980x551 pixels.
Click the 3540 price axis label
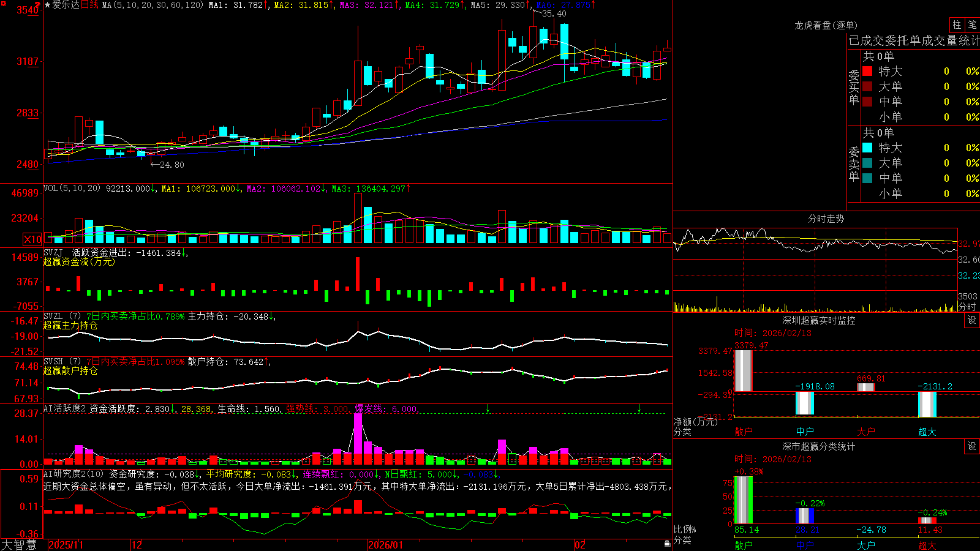[28, 10]
